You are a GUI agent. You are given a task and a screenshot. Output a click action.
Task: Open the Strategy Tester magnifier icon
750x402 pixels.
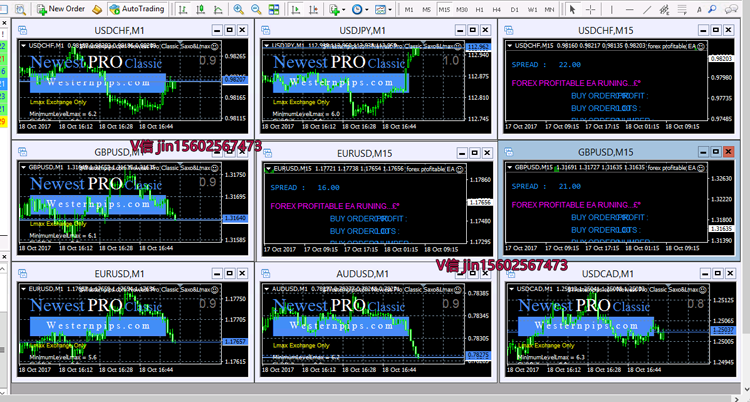click(20, 9)
